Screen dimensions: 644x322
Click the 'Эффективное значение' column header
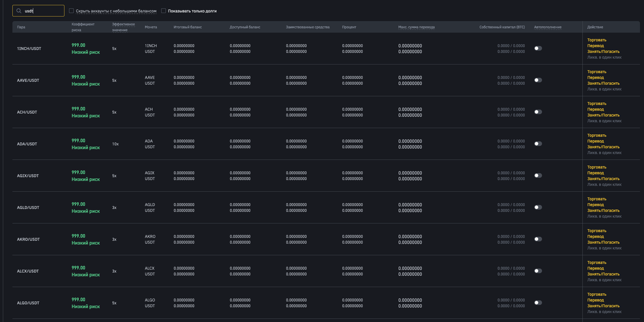coord(123,27)
